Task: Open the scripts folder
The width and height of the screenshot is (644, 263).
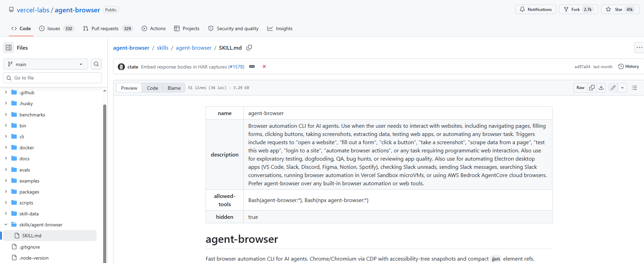Action: pyautogui.click(x=26, y=203)
